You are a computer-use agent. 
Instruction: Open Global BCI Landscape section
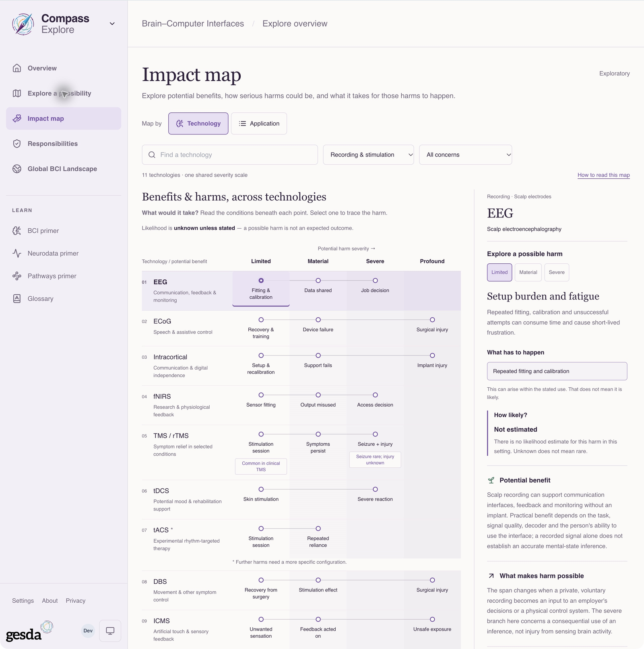click(64, 169)
